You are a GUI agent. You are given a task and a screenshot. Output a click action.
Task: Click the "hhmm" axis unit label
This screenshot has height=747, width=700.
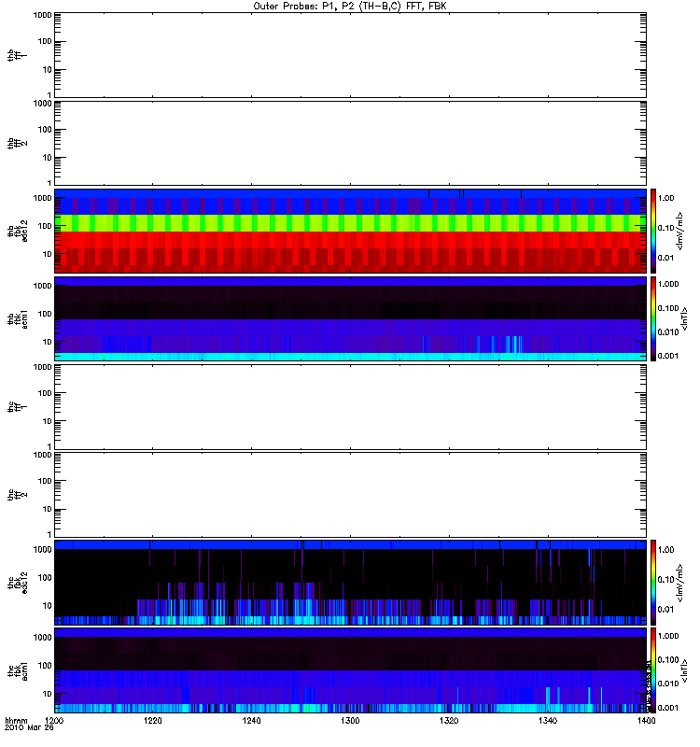point(17,721)
